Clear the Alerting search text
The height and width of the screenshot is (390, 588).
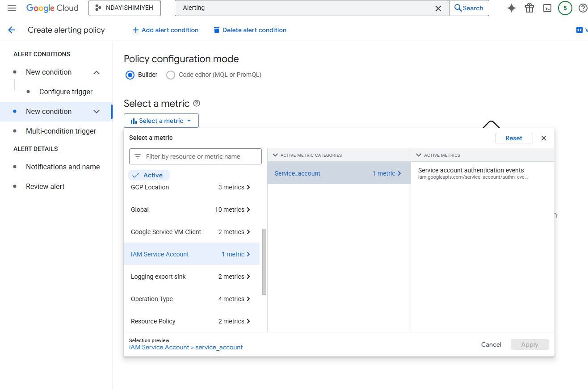pos(438,8)
